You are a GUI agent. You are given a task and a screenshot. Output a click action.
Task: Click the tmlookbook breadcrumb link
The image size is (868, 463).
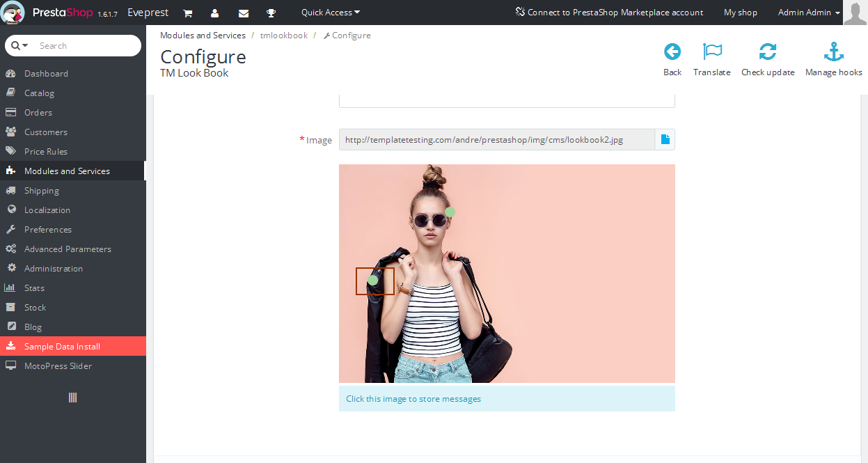click(284, 36)
